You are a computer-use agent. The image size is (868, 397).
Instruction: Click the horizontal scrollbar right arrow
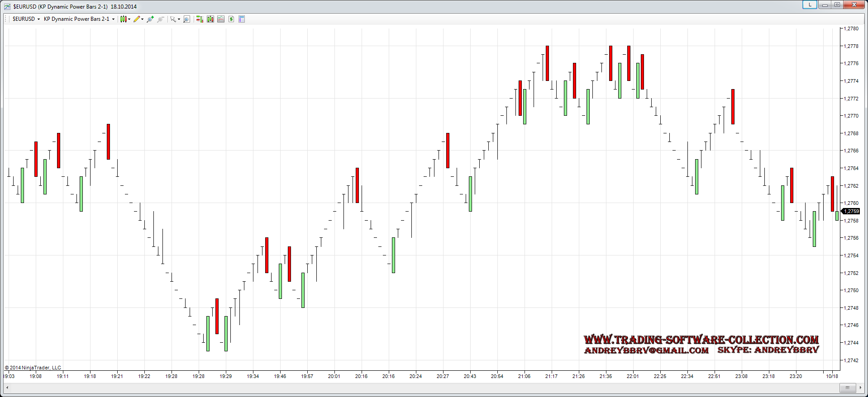point(860,388)
